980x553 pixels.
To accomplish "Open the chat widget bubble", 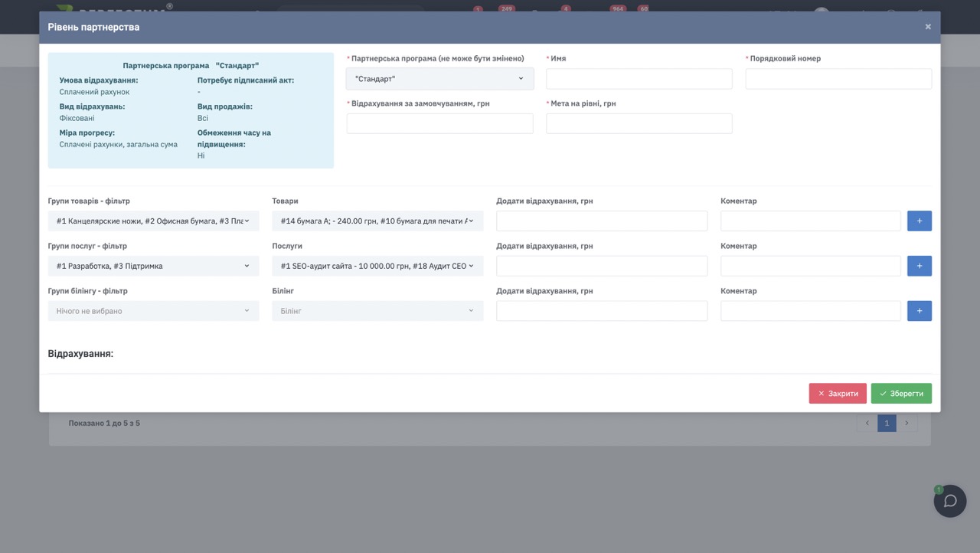I will pyautogui.click(x=949, y=501).
